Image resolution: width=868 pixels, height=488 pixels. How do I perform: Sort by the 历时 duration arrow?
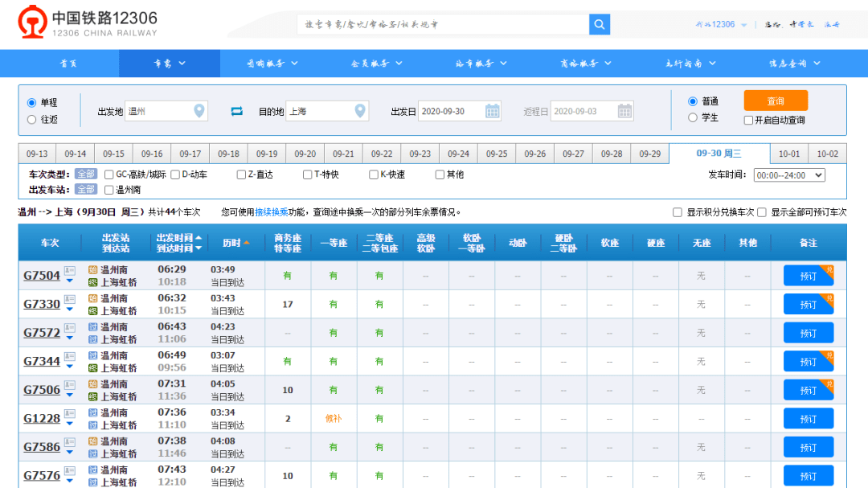pyautogui.click(x=247, y=243)
